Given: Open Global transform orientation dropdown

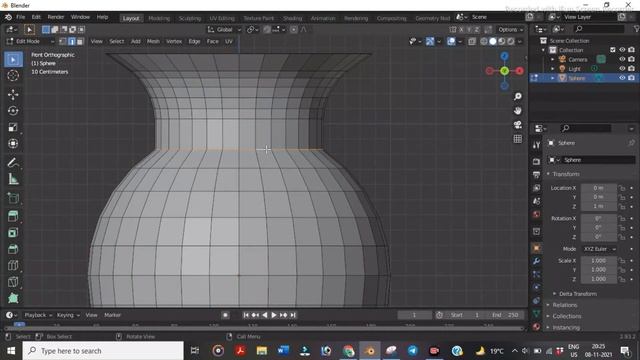Looking at the screenshot, I should pyautogui.click(x=224, y=29).
